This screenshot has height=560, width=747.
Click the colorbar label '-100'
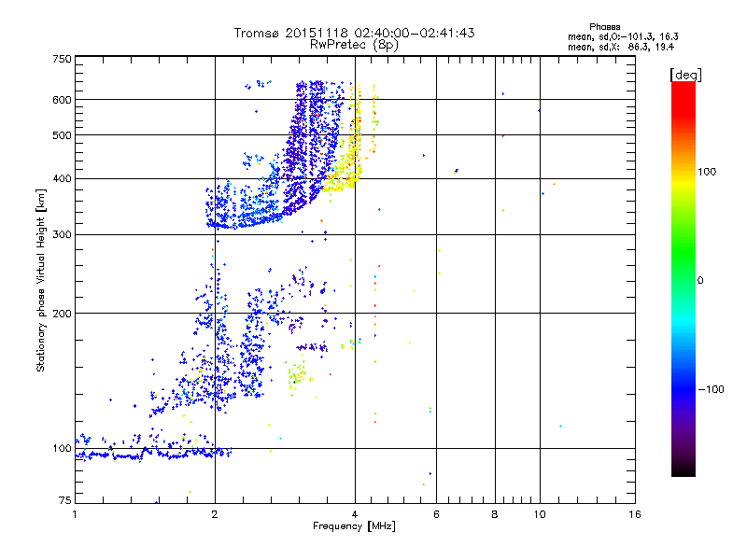(x=711, y=389)
